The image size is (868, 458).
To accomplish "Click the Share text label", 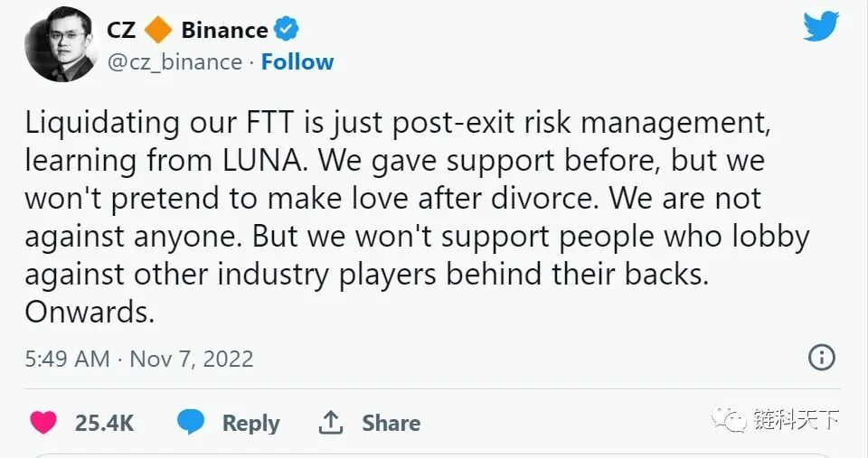I will [391, 423].
